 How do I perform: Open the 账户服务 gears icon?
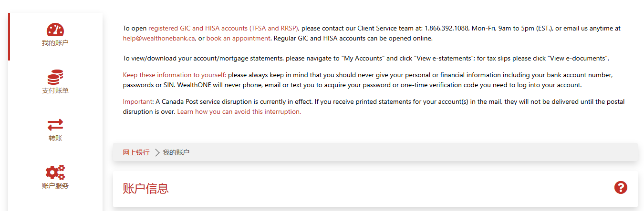(x=55, y=172)
